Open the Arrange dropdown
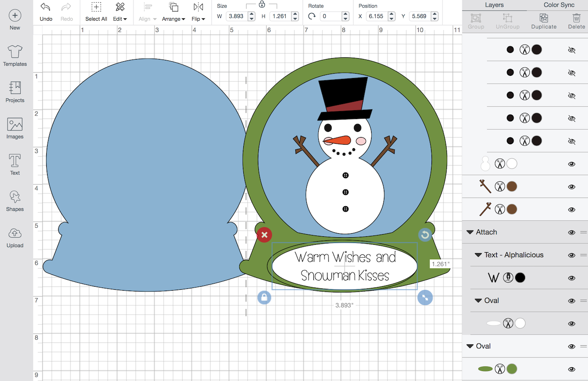Screen dimensions: 588x381 pos(174,12)
